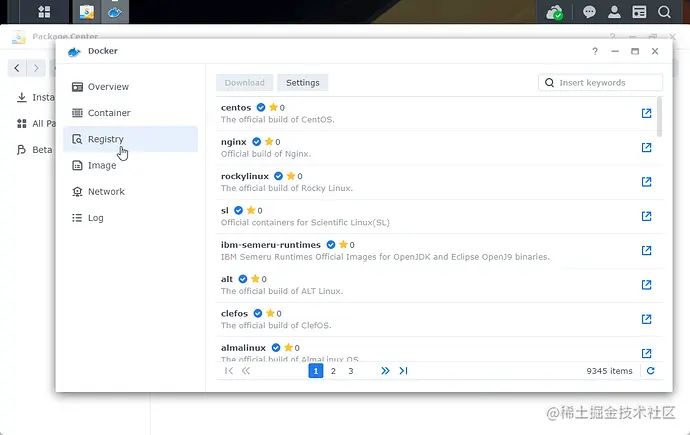Open nginx registry page external link
The width and height of the screenshot is (690, 435).
(x=646, y=147)
